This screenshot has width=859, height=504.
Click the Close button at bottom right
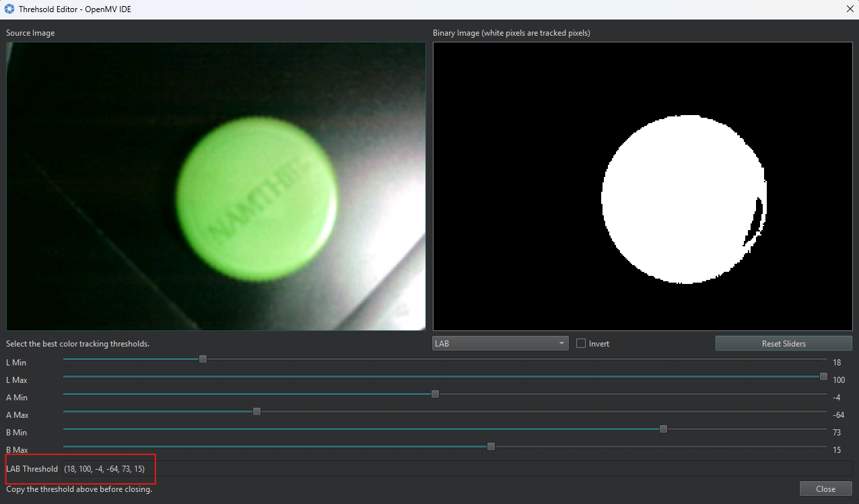825,489
